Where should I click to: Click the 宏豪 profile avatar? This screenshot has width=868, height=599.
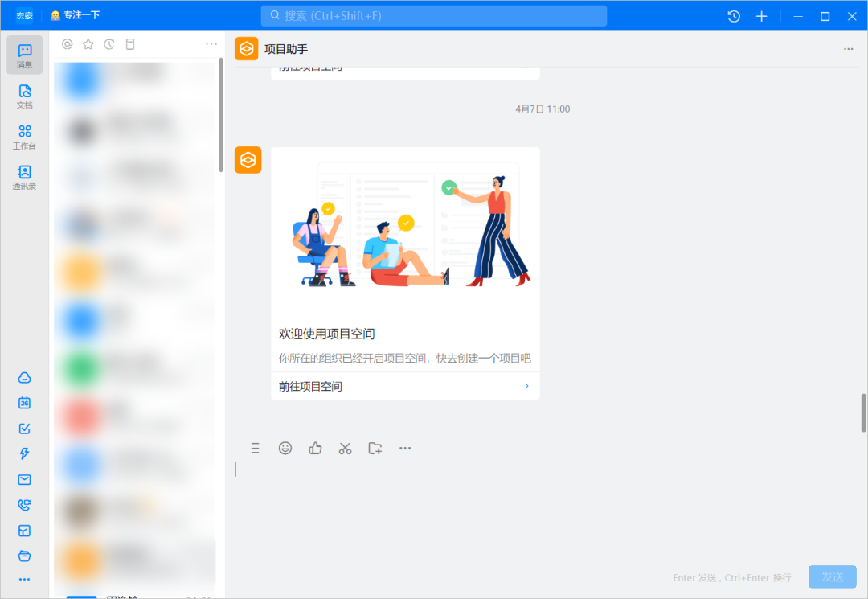(24, 15)
